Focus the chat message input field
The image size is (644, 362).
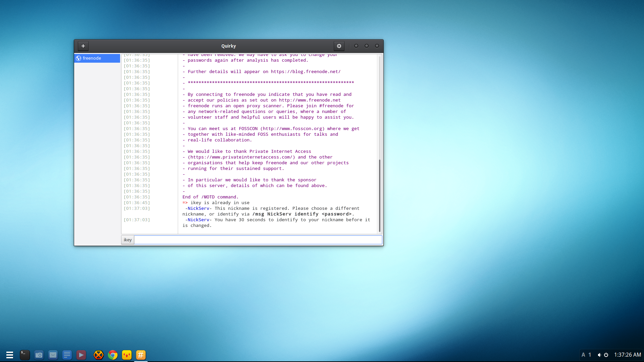[258, 240]
